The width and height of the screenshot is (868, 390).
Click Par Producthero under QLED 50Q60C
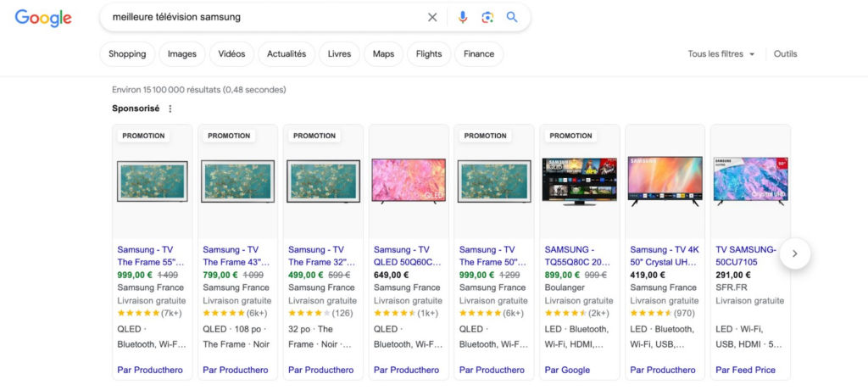coord(406,370)
